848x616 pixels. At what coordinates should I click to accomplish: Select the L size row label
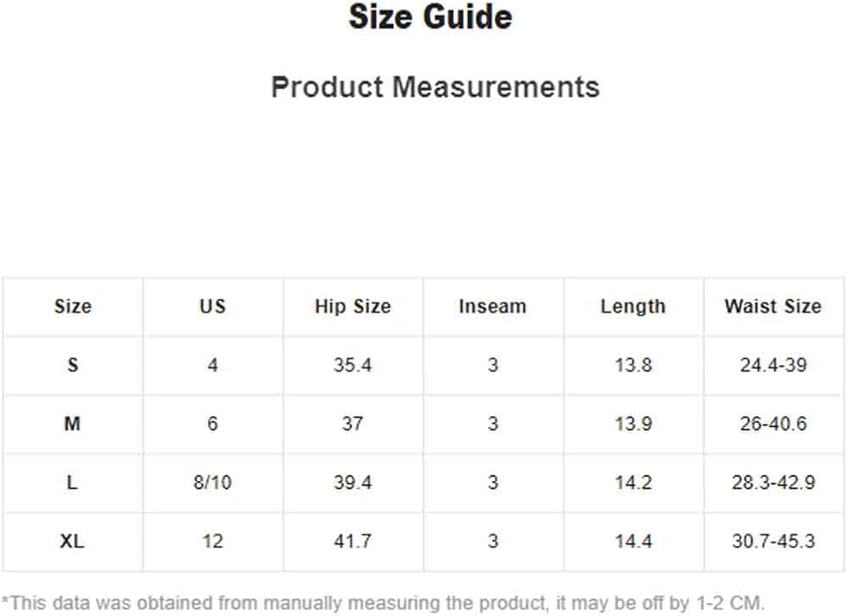(72, 482)
